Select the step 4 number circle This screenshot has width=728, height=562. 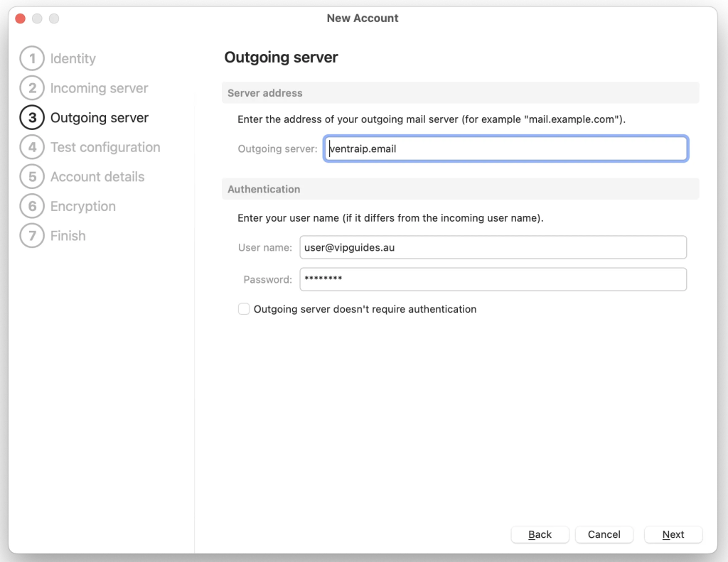(x=32, y=148)
